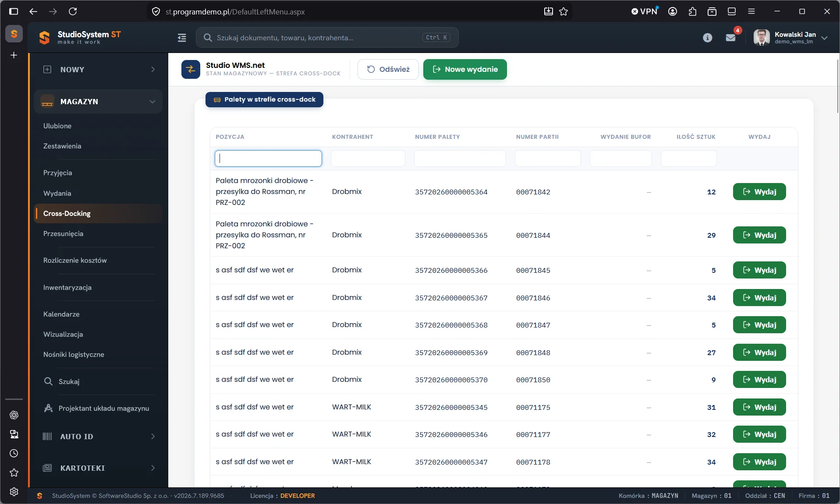Select batch number 00071850 cell
Viewport: 840px width, 504px height.
coord(533,380)
